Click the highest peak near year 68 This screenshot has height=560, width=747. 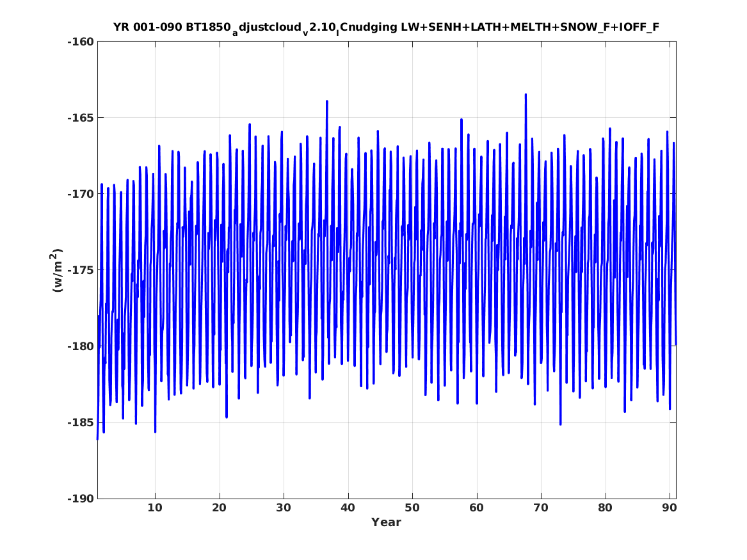click(526, 95)
